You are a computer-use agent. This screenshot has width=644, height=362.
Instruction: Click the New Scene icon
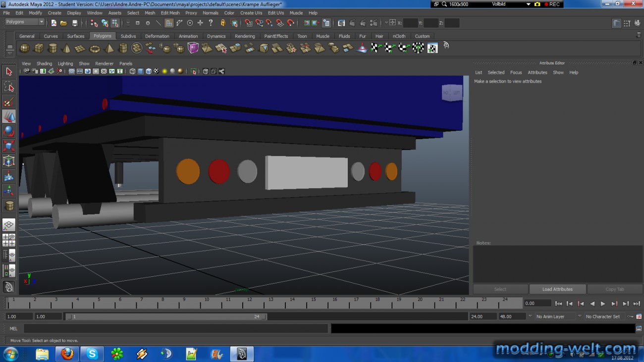pyautogui.click(x=54, y=23)
